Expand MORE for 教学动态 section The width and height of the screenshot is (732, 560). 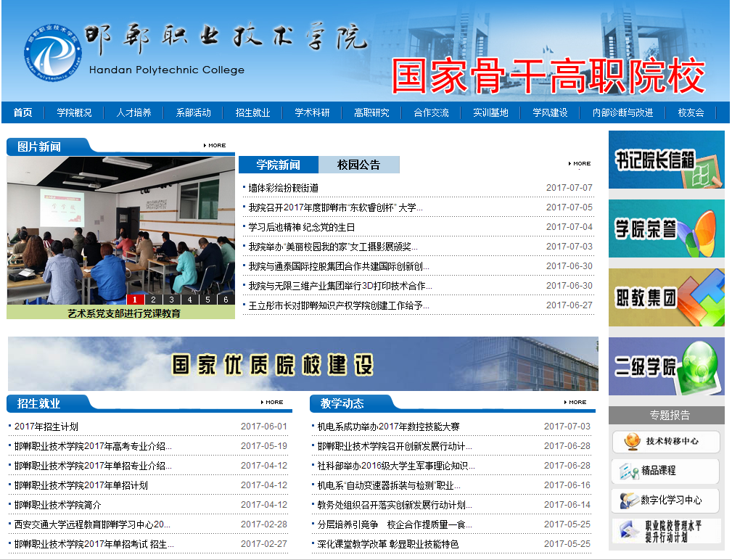[575, 402]
